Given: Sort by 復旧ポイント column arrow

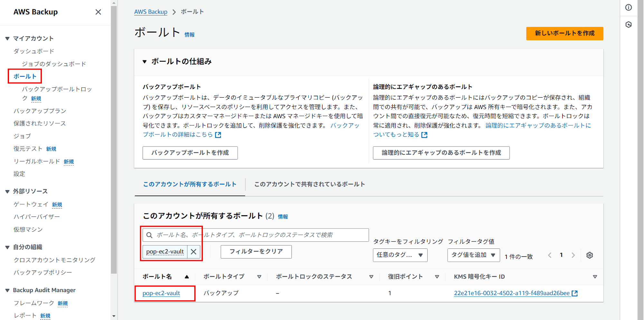Looking at the screenshot, I should [437, 277].
